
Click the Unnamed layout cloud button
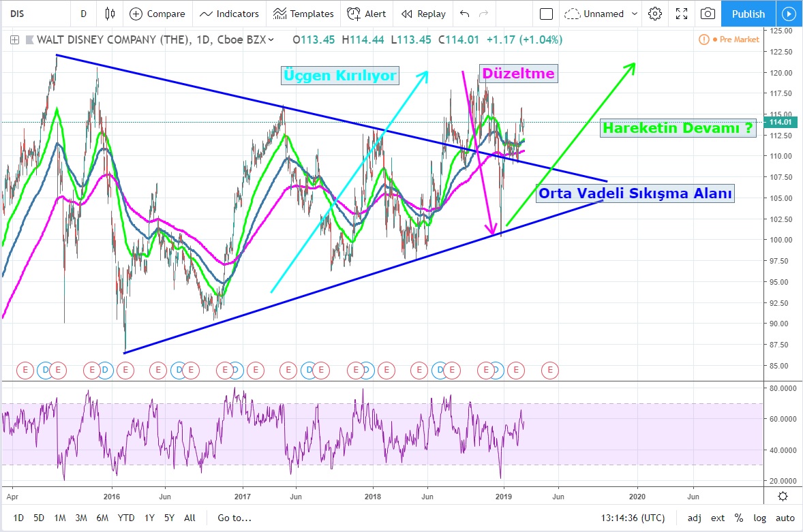click(x=594, y=14)
